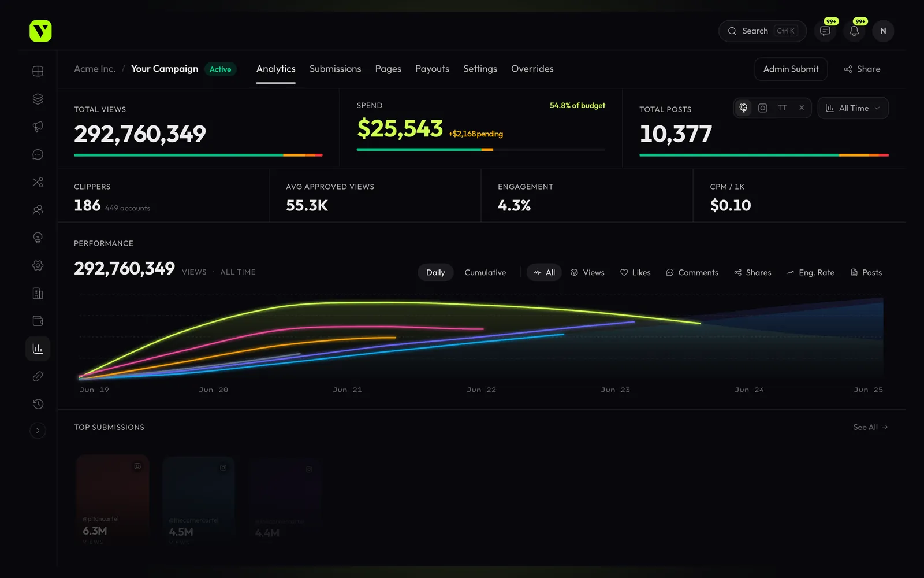
Task: Switch to the Pages tab
Action: click(x=388, y=69)
